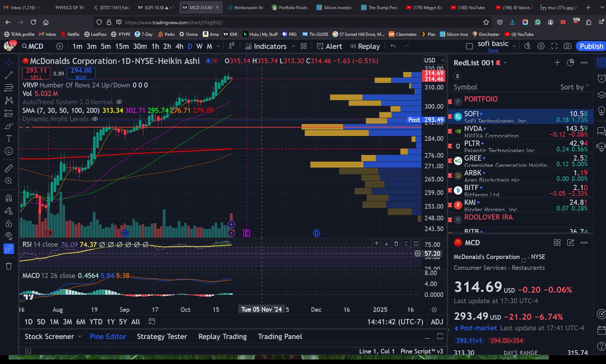606x364 pixels.
Task: Switch to the 4h timeframe
Action: point(179,46)
